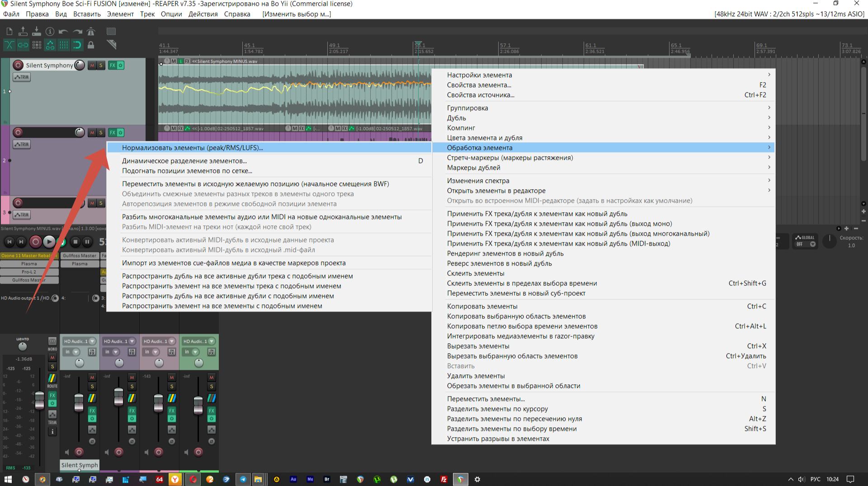868x486 pixels.
Task: Toggle item grouping chain-link icon
Action: pos(23,45)
